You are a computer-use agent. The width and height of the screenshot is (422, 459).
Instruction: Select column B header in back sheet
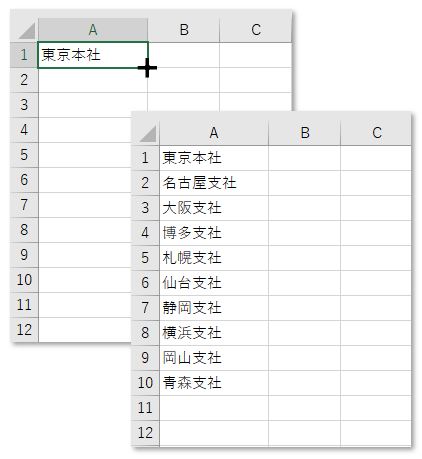click(184, 30)
